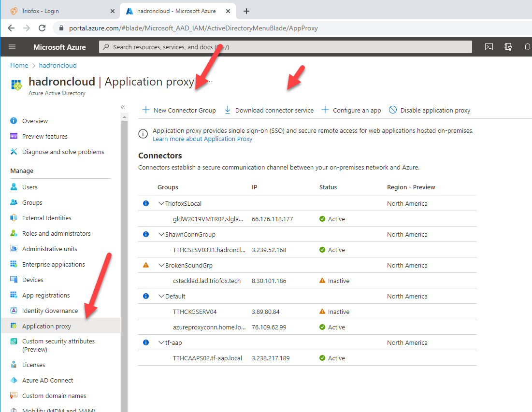Click the Custom domain names icon
The height and width of the screenshot is (412, 532).
click(x=14, y=396)
